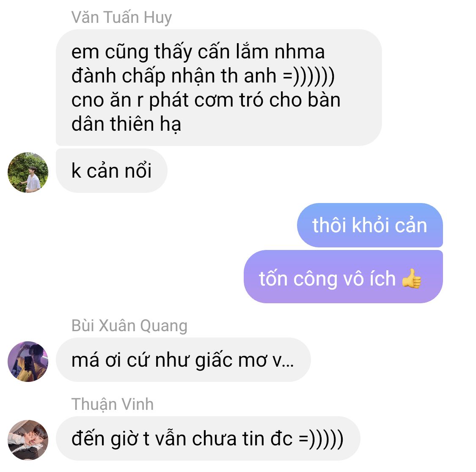The image size is (476, 472).
Task: Select the blue 'thôi khỏi cản' bubble
Action: coord(370,225)
